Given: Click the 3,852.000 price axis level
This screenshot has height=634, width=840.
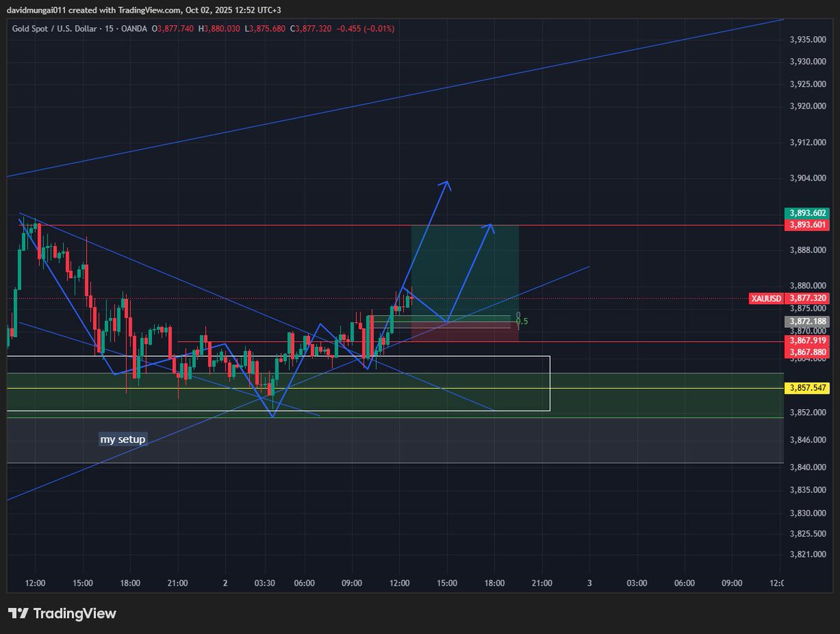Looking at the screenshot, I should pos(808,413).
